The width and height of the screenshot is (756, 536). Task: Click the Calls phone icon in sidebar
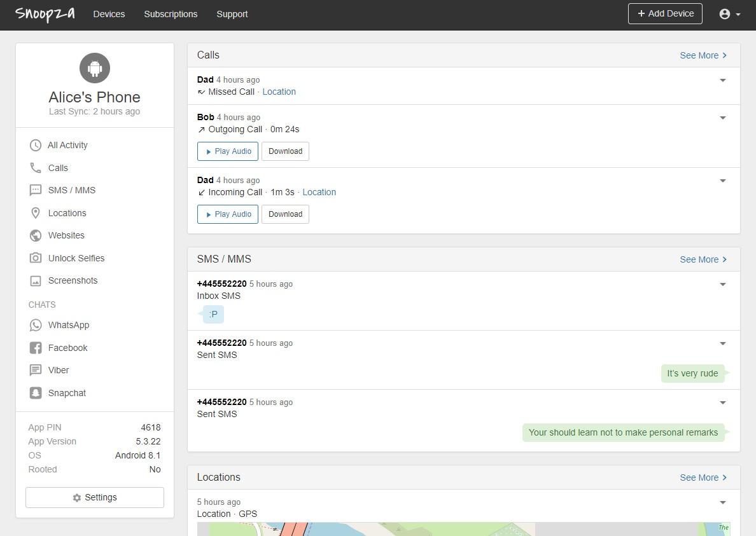(36, 168)
